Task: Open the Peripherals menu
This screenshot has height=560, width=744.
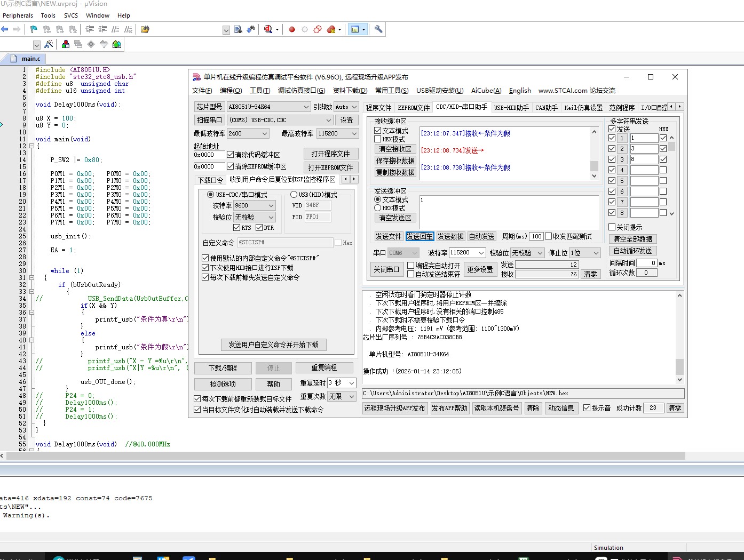Action: coord(18,15)
